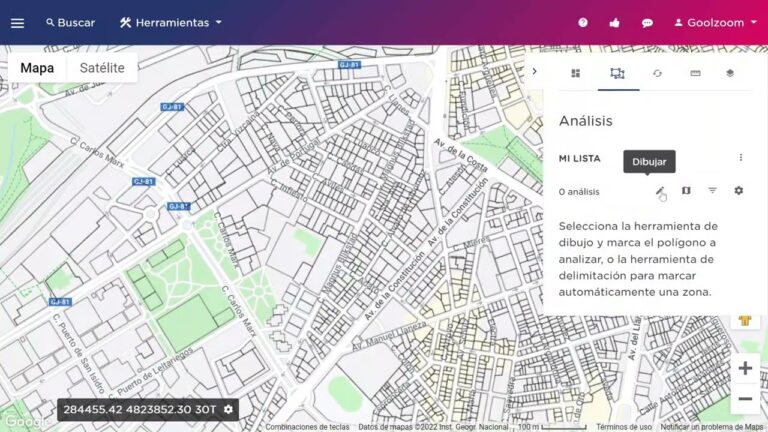Image resolution: width=768 pixels, height=432 pixels.
Task: Click the coordinates readout 284455.42 4823852.30 30T
Action: click(140, 409)
